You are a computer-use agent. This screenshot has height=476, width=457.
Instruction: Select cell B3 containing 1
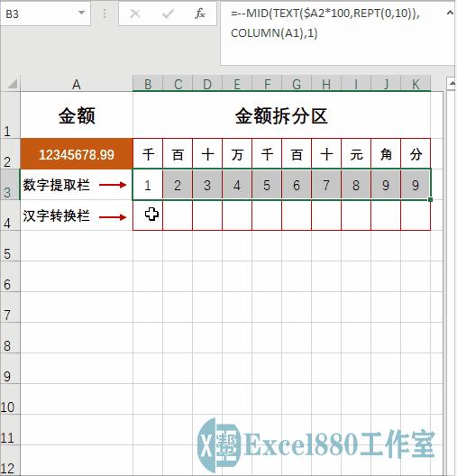pos(148,185)
